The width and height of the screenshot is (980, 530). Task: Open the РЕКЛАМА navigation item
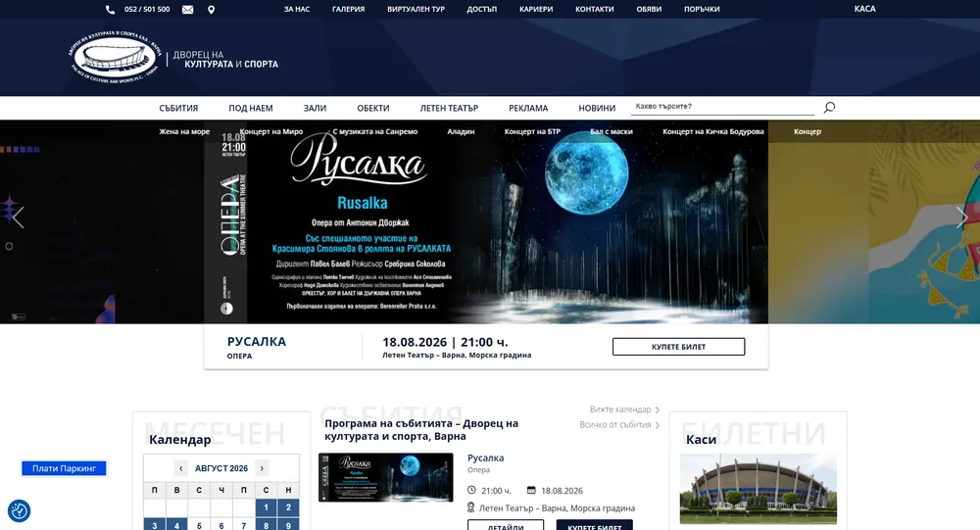click(528, 108)
